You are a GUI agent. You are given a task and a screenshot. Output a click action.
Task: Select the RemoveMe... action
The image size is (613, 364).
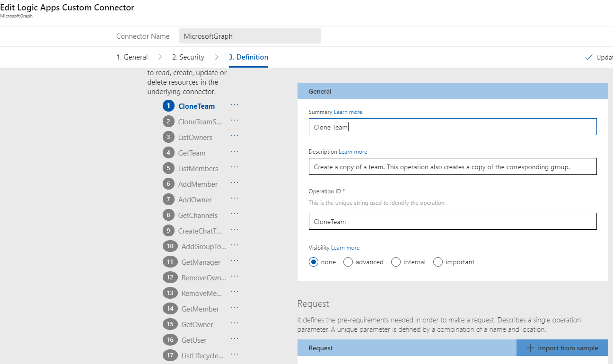coord(202,293)
